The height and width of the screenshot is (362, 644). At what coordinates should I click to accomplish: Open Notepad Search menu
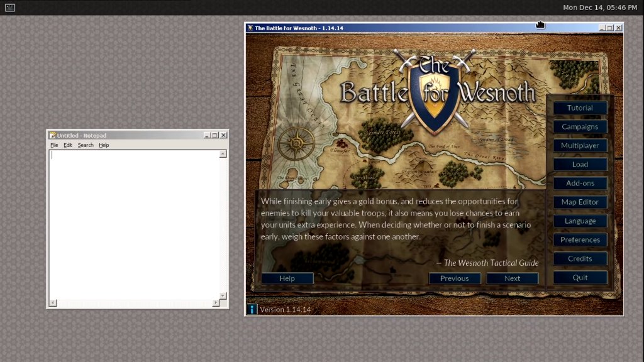[86, 145]
